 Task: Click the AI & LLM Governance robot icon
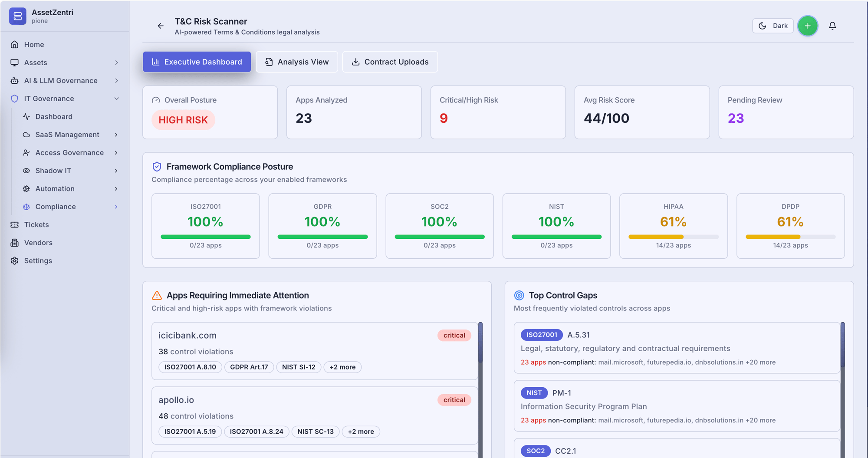pos(15,81)
